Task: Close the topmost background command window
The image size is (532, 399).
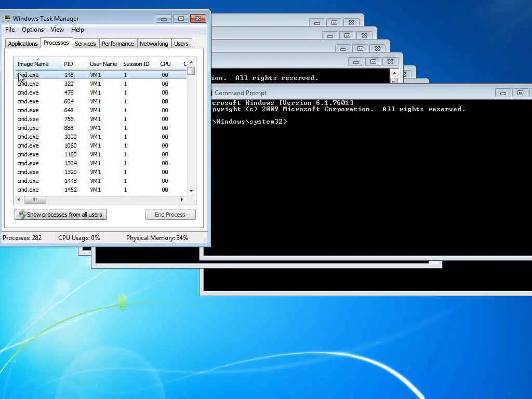Action: click(352, 23)
